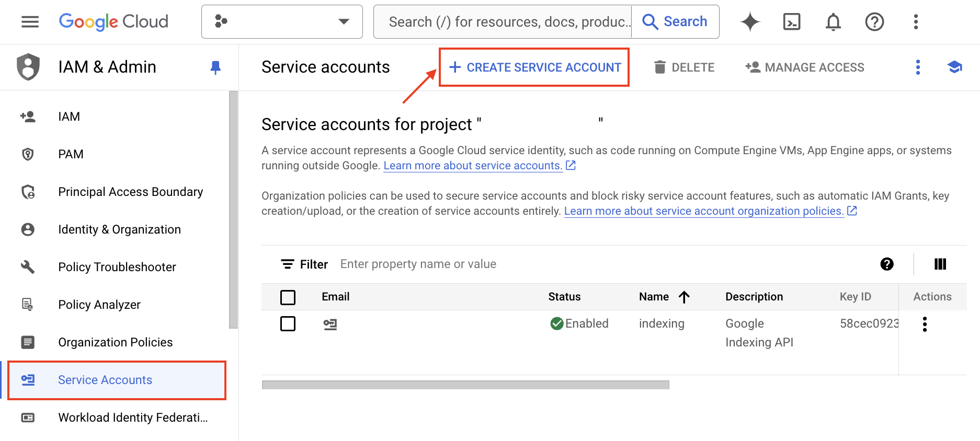Click the Organization Policies list icon
The height and width of the screenshot is (441, 980).
28,342
